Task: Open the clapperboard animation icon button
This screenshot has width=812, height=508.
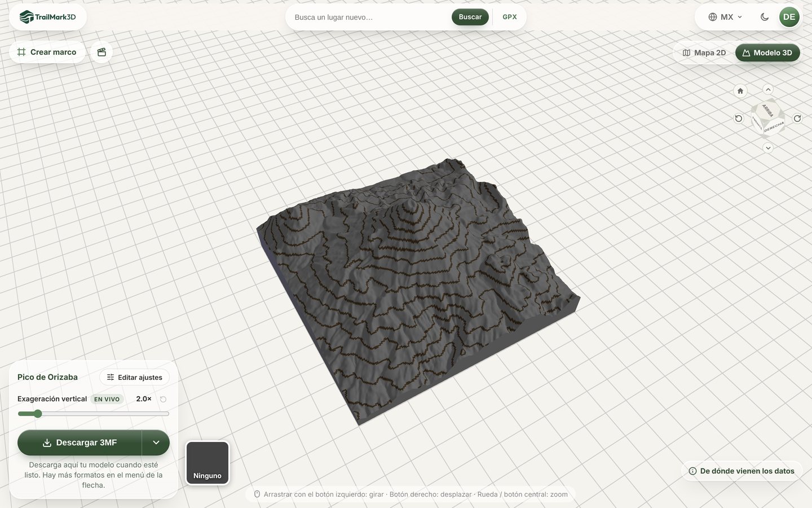Action: click(101, 52)
